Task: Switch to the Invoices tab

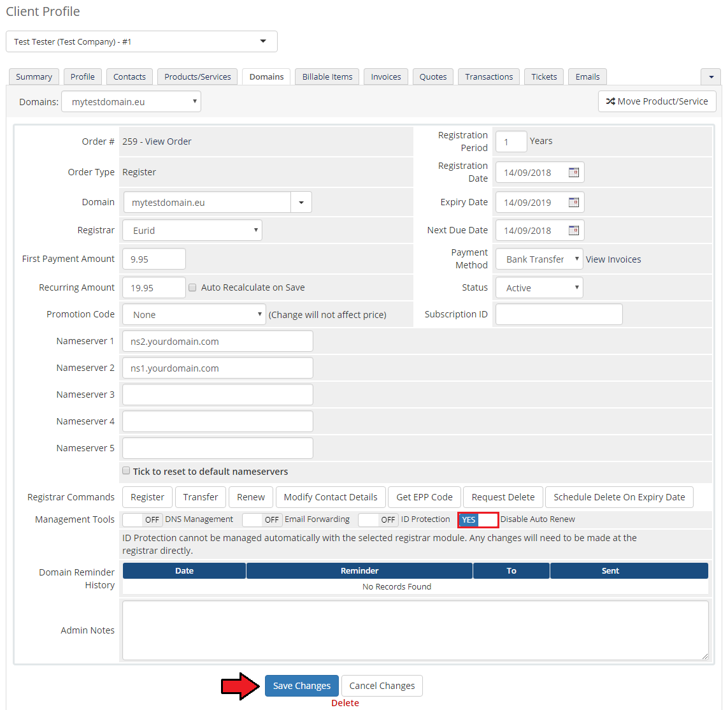Action: coord(386,76)
